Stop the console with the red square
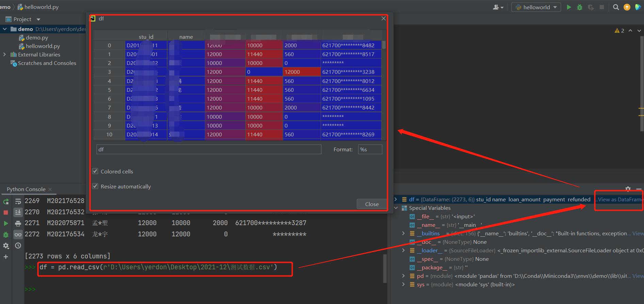Image resolution: width=644 pixels, height=304 pixels. [x=6, y=212]
